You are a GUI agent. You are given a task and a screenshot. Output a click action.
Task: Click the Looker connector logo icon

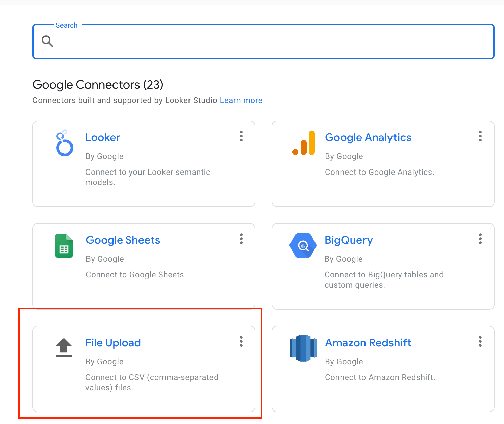(x=65, y=143)
